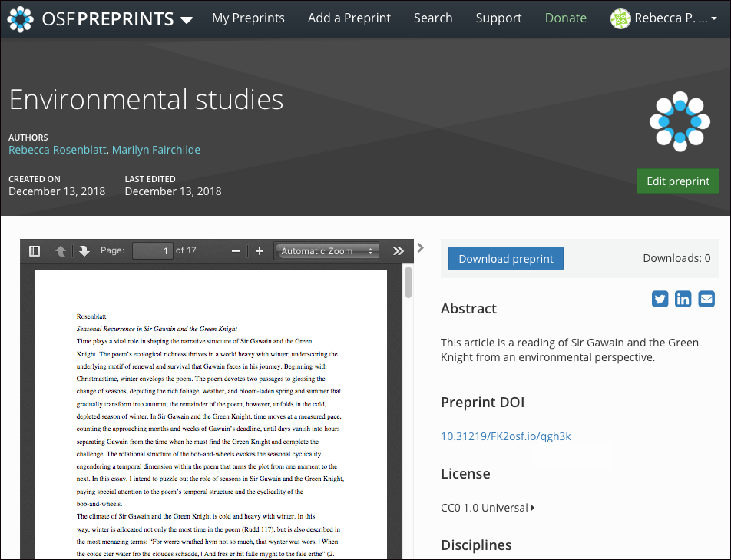731x560 pixels.
Task: Click the Edit preprint button
Action: pos(677,181)
